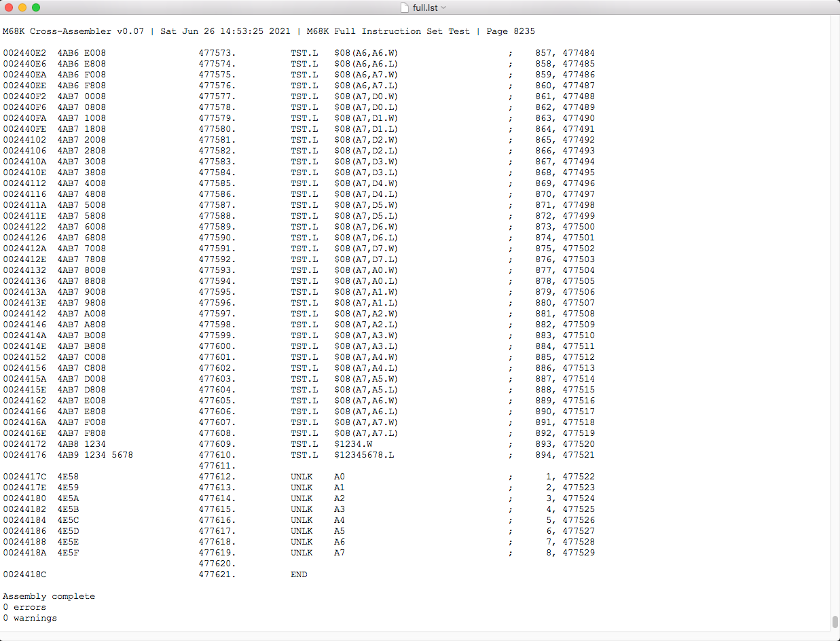Click the address 0024412E
Screen dimensions: 840x641
[24, 259]
